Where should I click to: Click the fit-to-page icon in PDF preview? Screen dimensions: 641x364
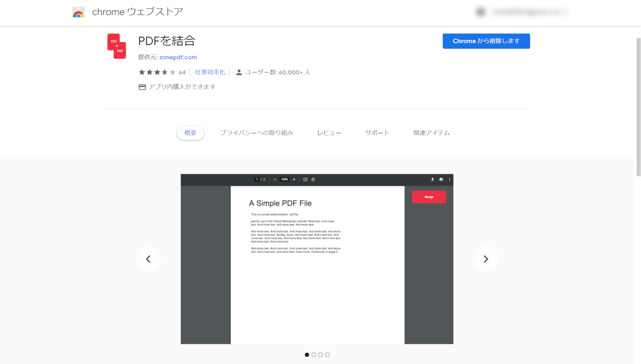305,179
